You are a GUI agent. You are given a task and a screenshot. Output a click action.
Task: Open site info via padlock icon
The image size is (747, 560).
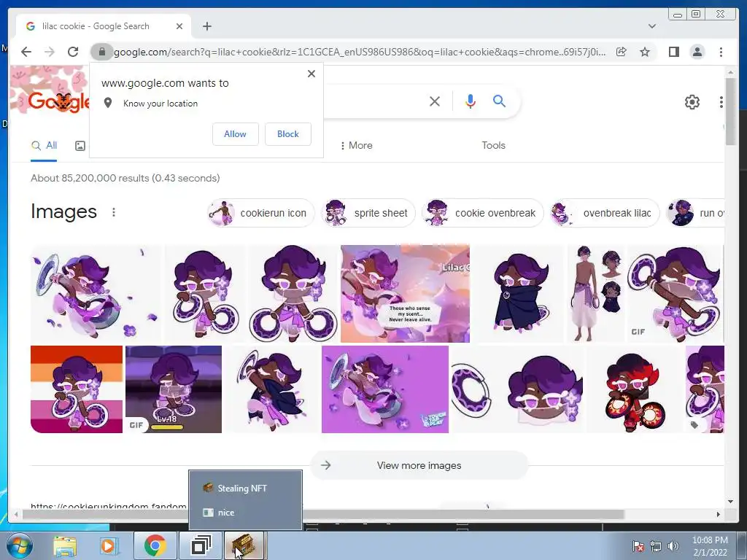tap(101, 52)
